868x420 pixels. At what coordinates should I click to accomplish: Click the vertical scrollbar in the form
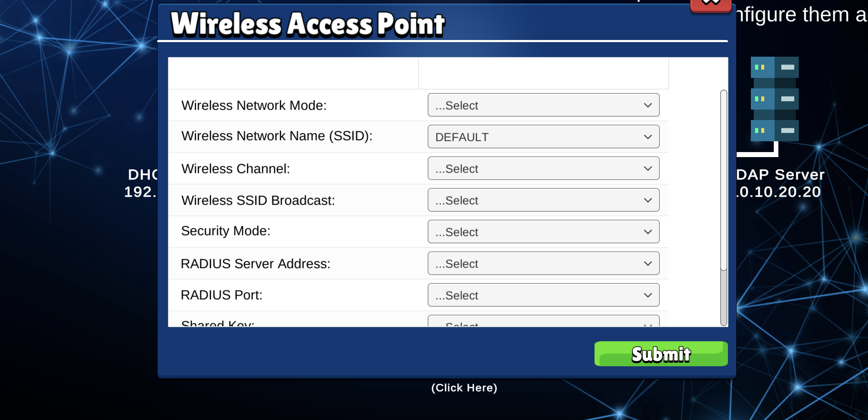point(724,207)
